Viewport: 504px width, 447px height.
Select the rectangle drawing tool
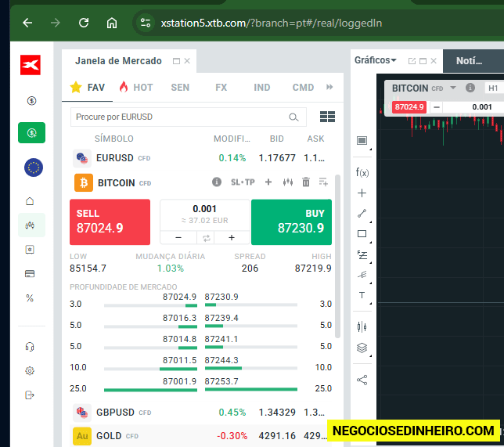362,234
